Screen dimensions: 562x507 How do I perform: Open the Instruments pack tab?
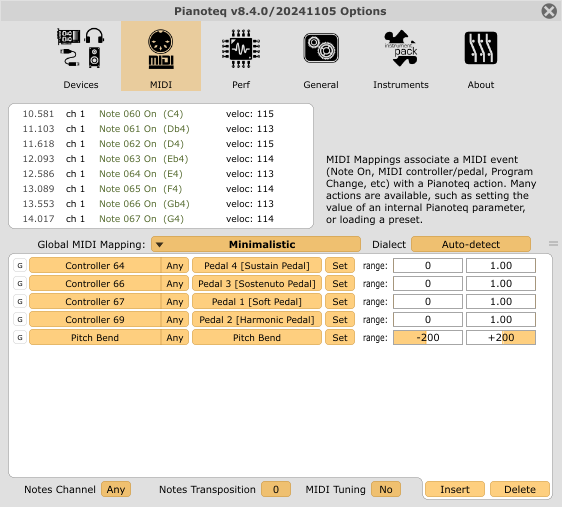[x=401, y=57]
